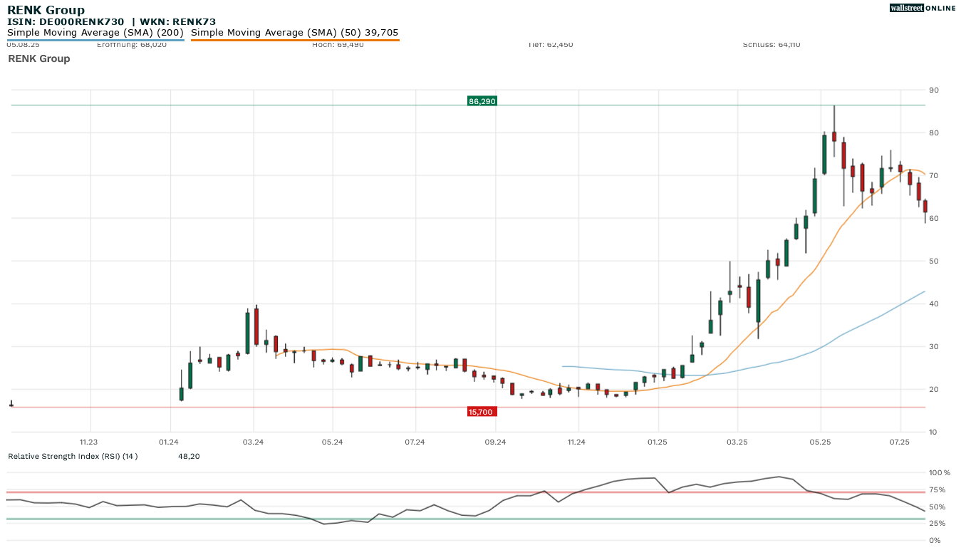This screenshot has height=560, width=961.
Task: Click the Hoch: 69,490 value
Action: tap(338, 44)
